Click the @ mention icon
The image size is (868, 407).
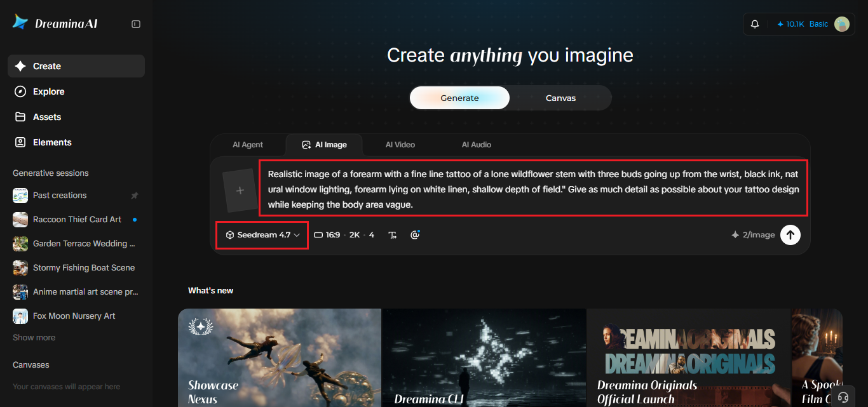pyautogui.click(x=415, y=235)
